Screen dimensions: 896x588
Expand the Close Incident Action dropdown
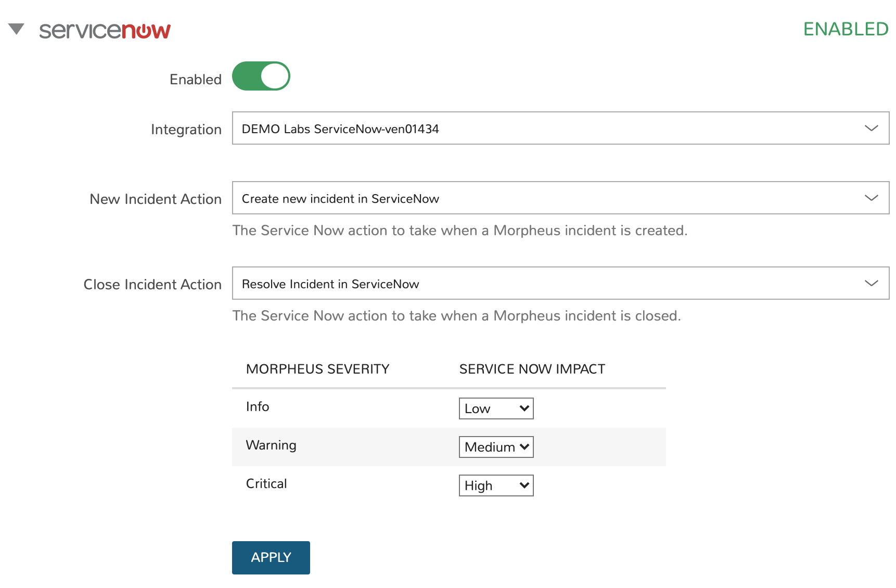tap(560, 284)
